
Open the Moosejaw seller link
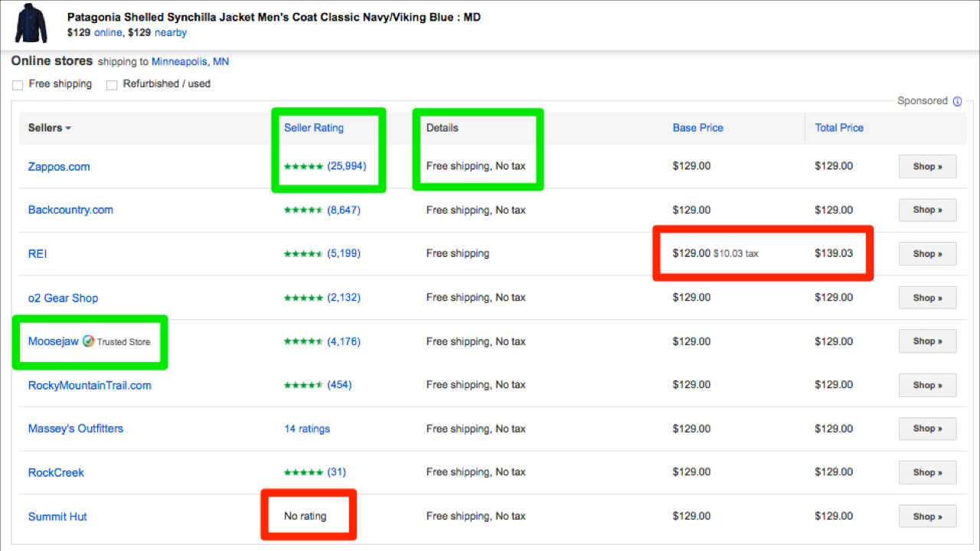click(54, 341)
